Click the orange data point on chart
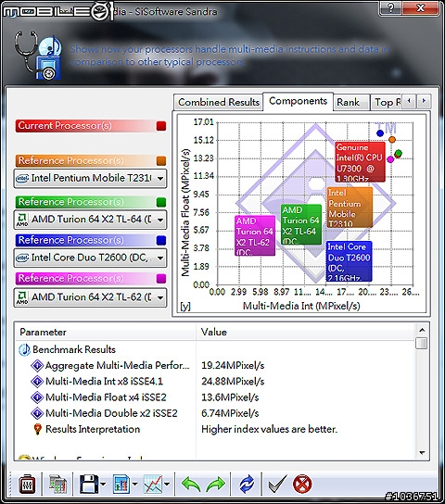This screenshot has height=504, width=445. pos(392,140)
